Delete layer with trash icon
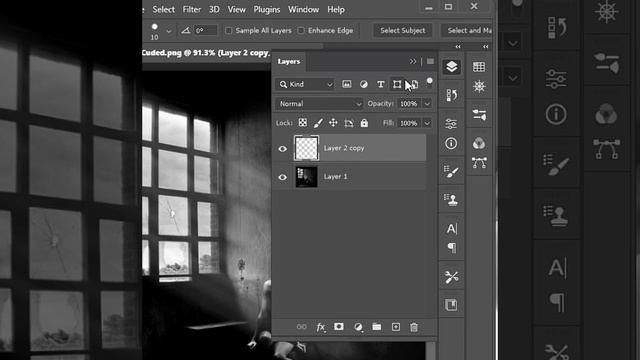640x360 pixels. pos(414,327)
